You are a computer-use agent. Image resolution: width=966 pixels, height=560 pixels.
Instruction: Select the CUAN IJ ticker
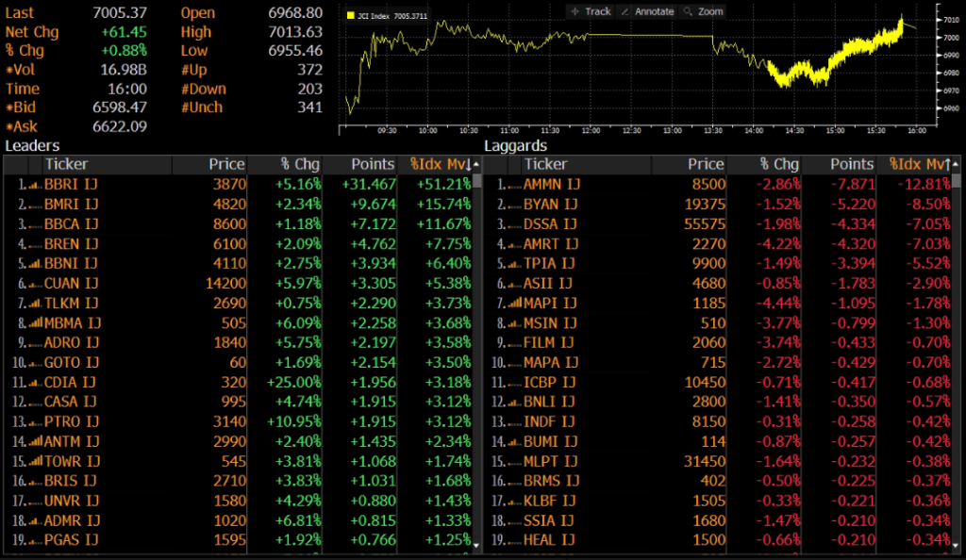pyautogui.click(x=71, y=284)
